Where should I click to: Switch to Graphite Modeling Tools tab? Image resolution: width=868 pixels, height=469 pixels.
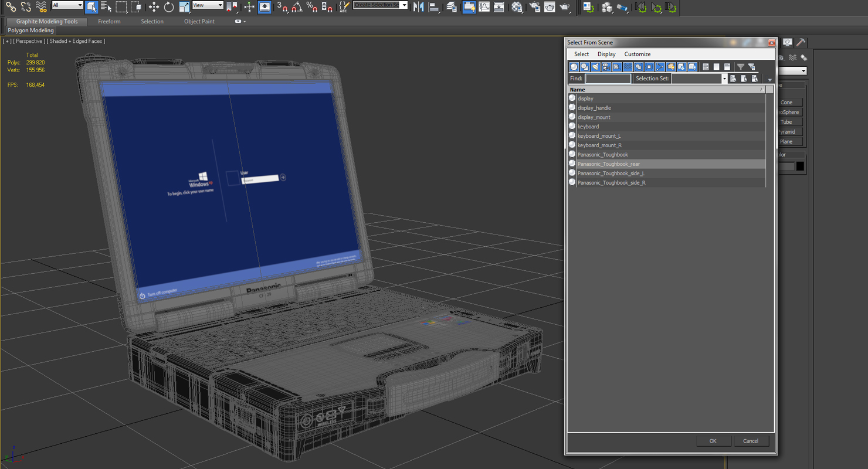47,21
